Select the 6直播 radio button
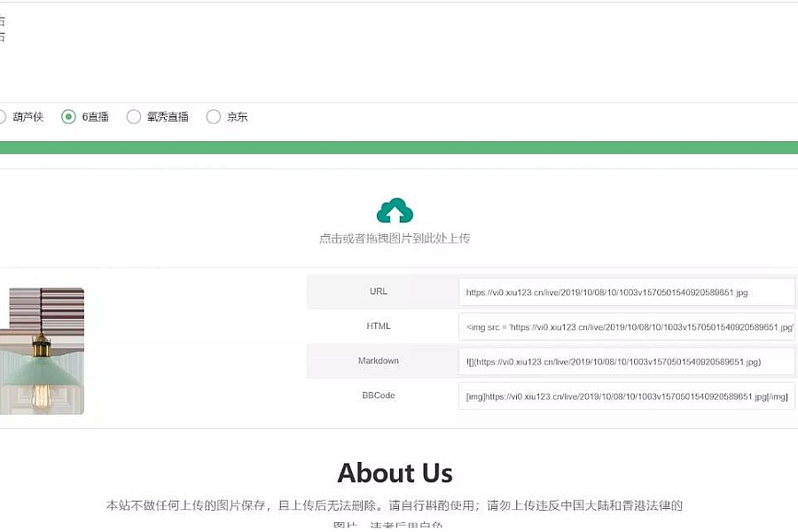The height and width of the screenshot is (532, 798). point(68,116)
